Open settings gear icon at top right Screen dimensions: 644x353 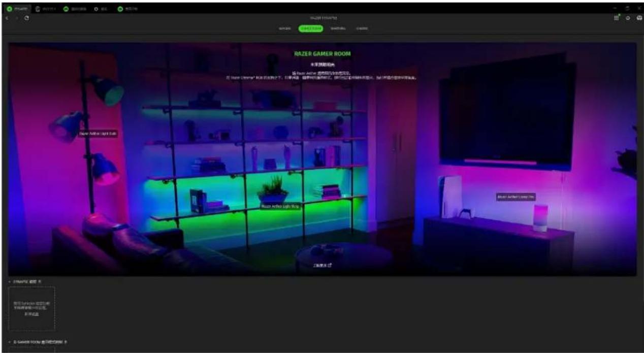coord(627,18)
